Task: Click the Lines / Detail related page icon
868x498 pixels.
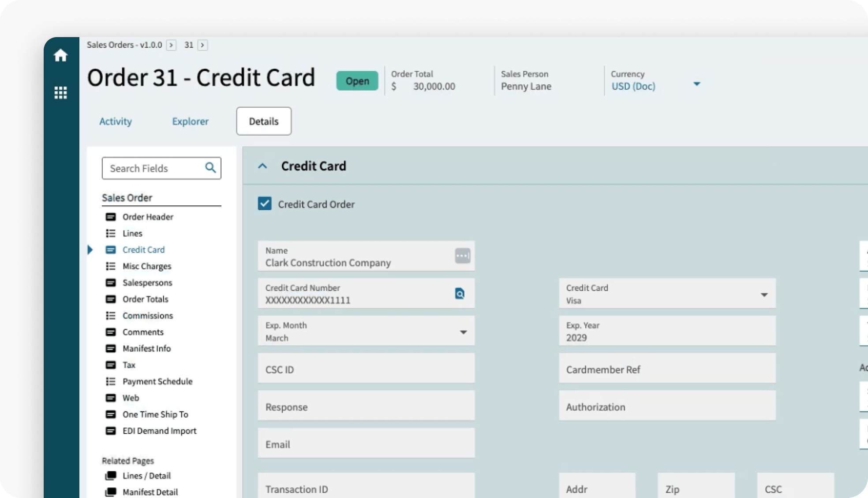Action: [111, 475]
